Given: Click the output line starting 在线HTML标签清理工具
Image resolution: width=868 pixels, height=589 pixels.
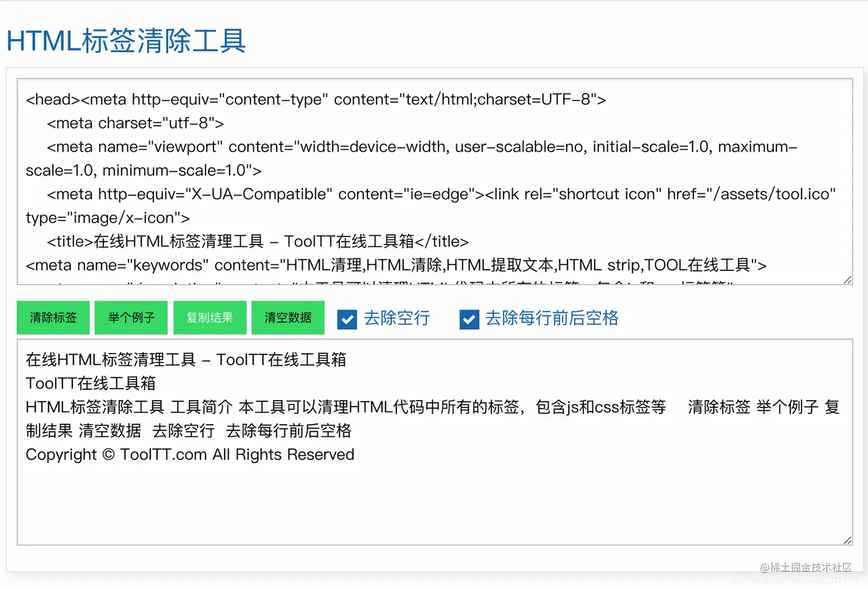Looking at the screenshot, I should click(186, 360).
